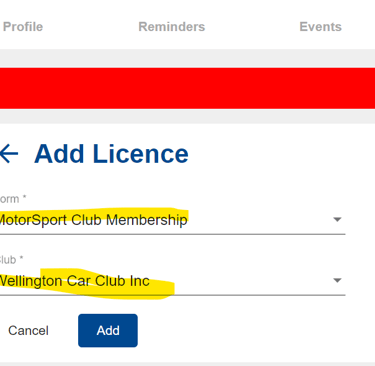Confirm with the blue Add button
Image resolution: width=375 pixels, height=366 pixels.
pyautogui.click(x=108, y=330)
